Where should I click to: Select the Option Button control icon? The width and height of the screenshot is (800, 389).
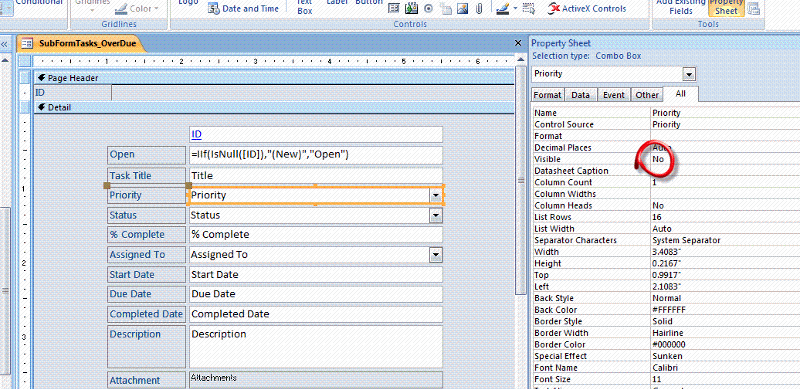pyautogui.click(x=428, y=8)
